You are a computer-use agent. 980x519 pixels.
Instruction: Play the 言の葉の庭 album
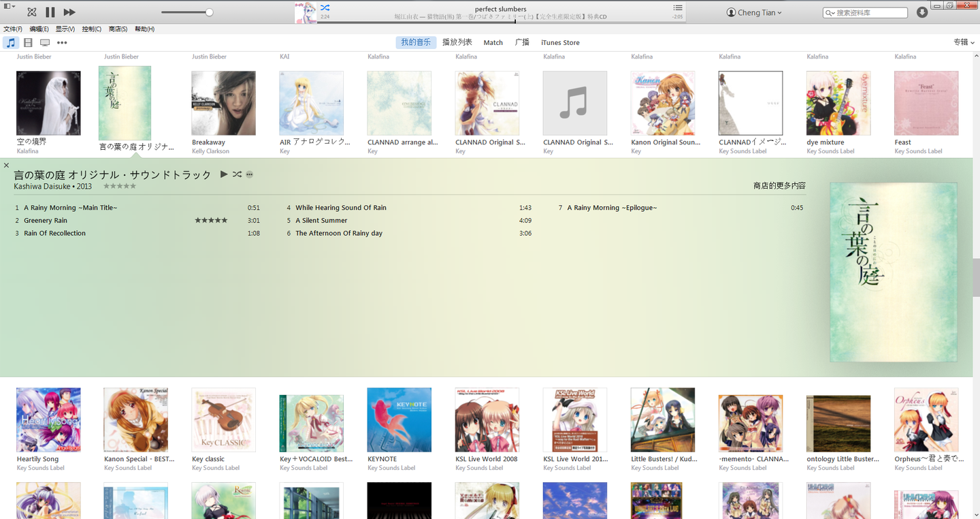[x=224, y=174]
